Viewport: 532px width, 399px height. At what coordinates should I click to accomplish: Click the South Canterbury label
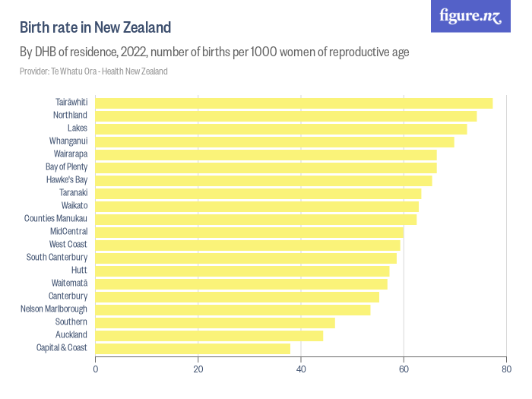57,258
